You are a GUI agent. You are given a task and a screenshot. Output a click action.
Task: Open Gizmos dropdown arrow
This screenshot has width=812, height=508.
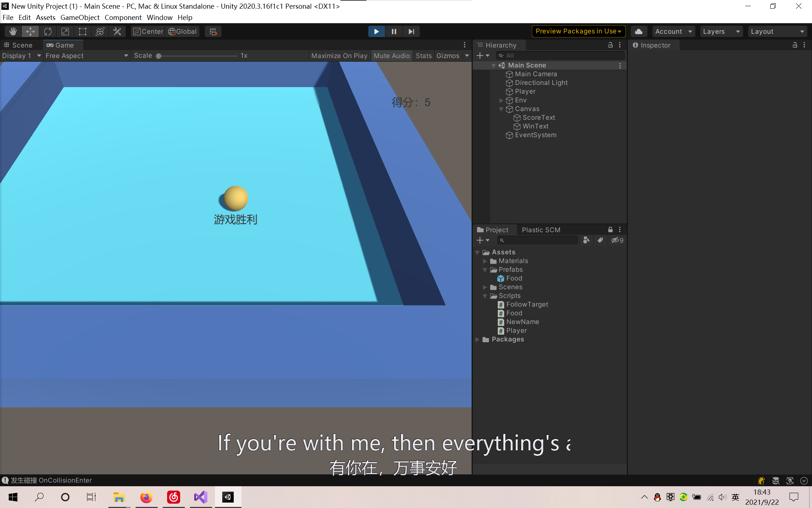[x=467, y=56]
